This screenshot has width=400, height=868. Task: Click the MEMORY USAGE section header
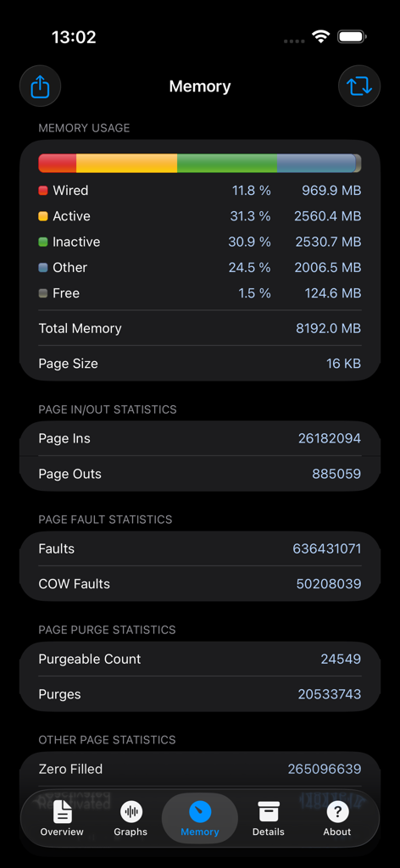tap(84, 129)
